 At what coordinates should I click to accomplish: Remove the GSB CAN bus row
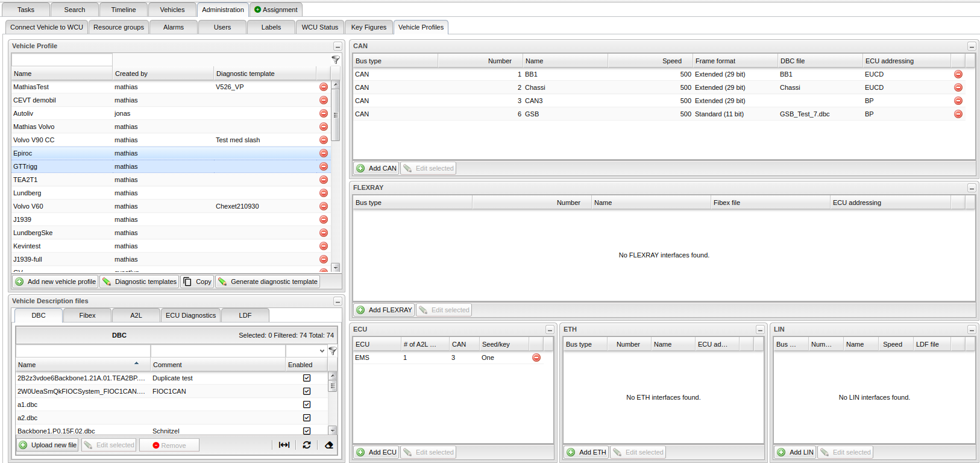point(958,114)
